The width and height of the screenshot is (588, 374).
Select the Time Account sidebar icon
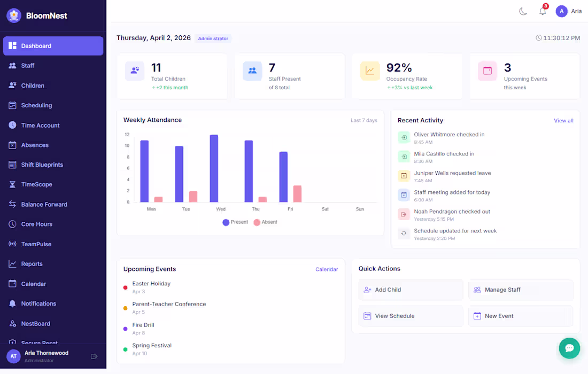13,125
